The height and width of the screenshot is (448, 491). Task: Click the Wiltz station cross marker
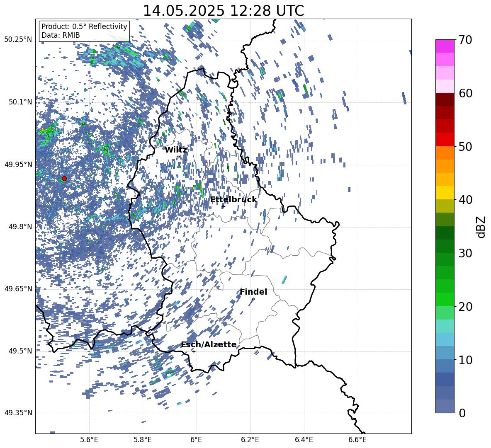tap(178, 157)
